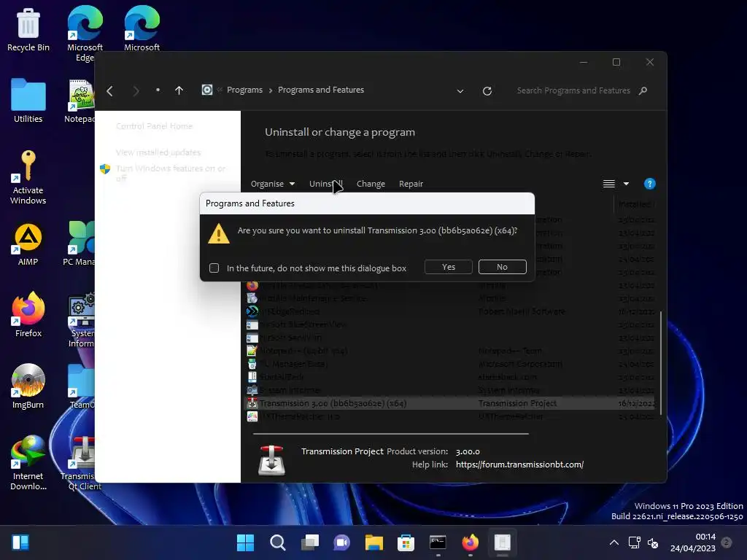
Task: Select the Transmission 3.00 (bb6b5a062e) (x64) row
Action: tap(449, 403)
